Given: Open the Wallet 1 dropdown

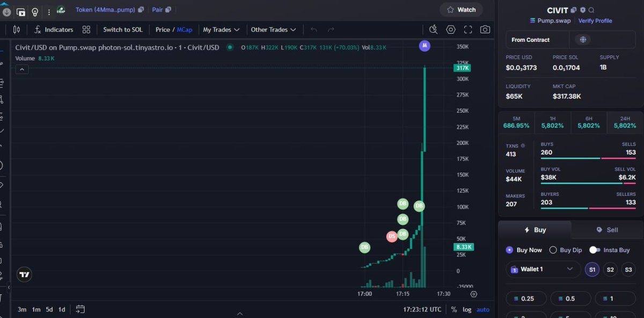Looking at the screenshot, I should click(543, 269).
